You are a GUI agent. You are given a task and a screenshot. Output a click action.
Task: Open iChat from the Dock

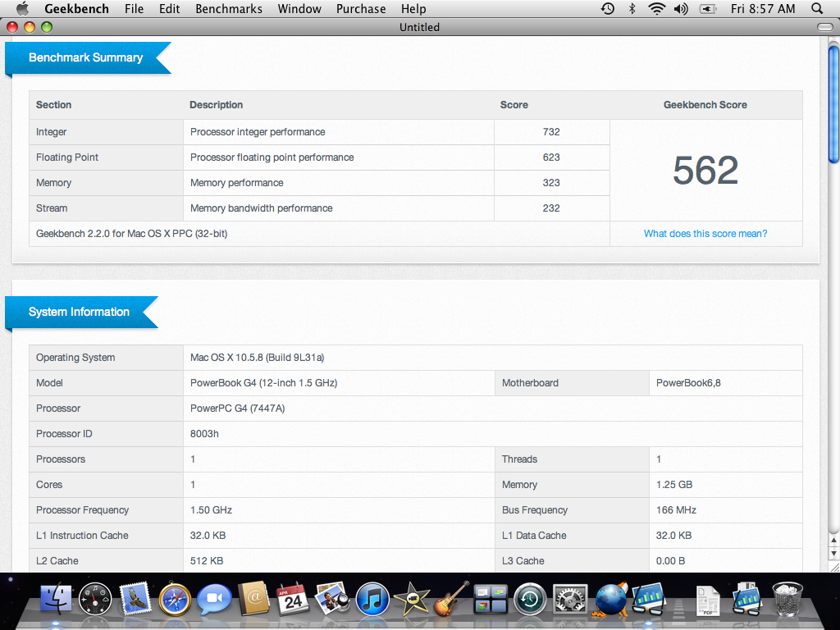(x=214, y=599)
